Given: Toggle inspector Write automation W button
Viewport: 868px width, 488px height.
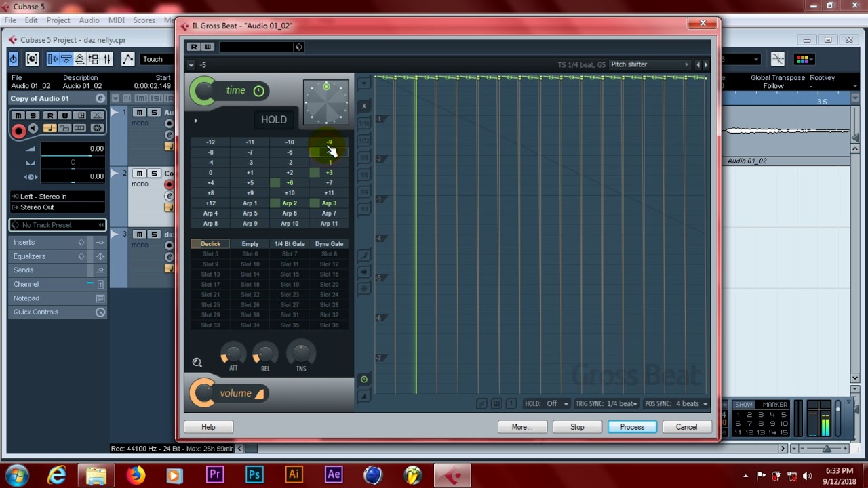Looking at the screenshot, I should (x=64, y=115).
